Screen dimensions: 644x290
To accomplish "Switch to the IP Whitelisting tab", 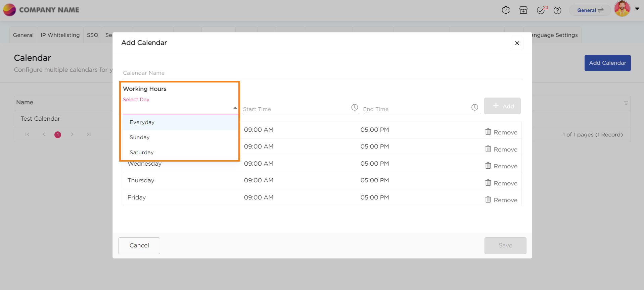I will click(x=60, y=35).
